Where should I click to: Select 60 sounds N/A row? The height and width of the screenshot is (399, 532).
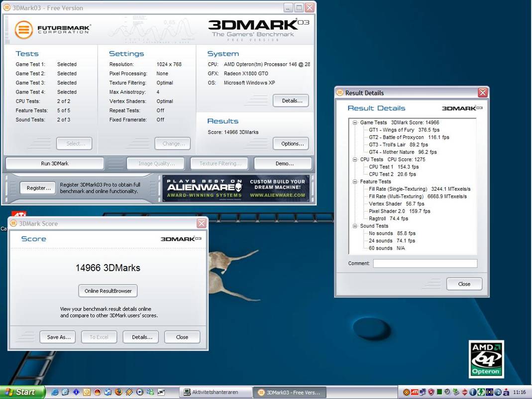pyautogui.click(x=387, y=248)
